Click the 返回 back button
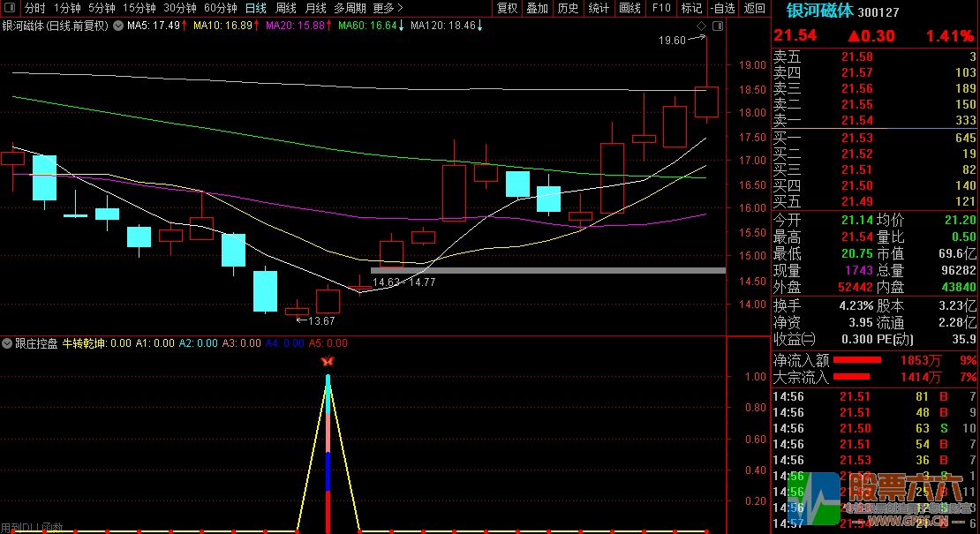980x534 pixels. coord(754,8)
